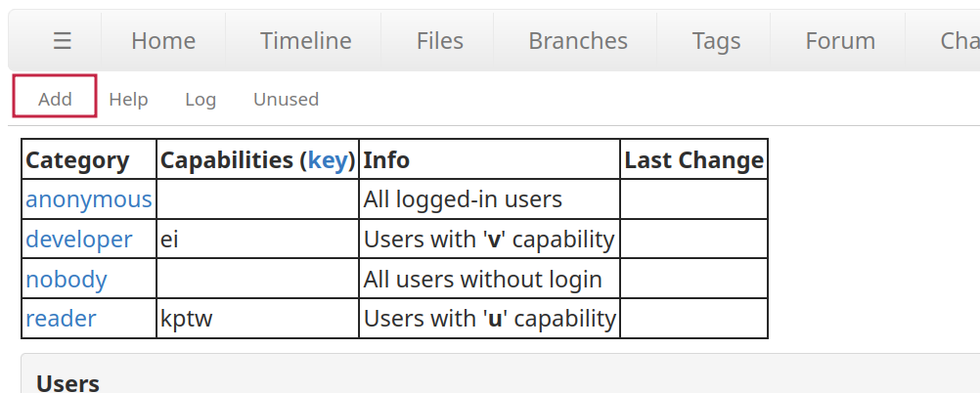Screen dimensions: 980x393
Task: Open the reader category link
Action: click(x=61, y=319)
